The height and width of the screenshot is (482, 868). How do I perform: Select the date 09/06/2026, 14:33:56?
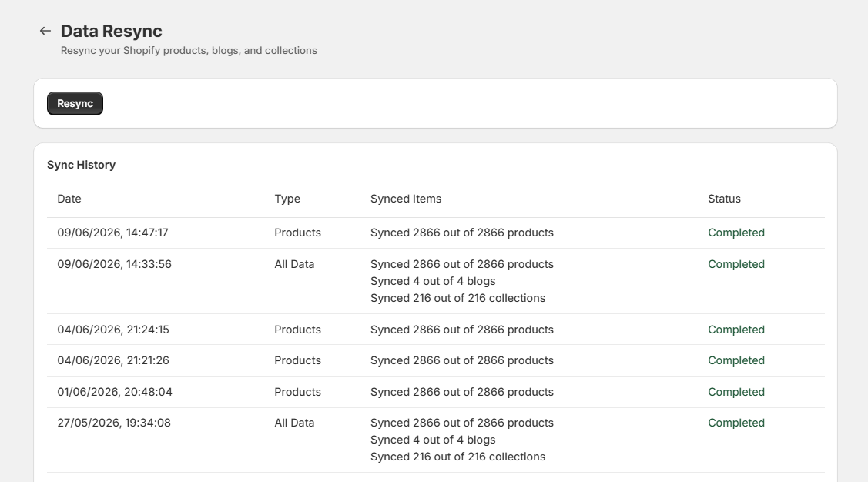[x=115, y=264]
